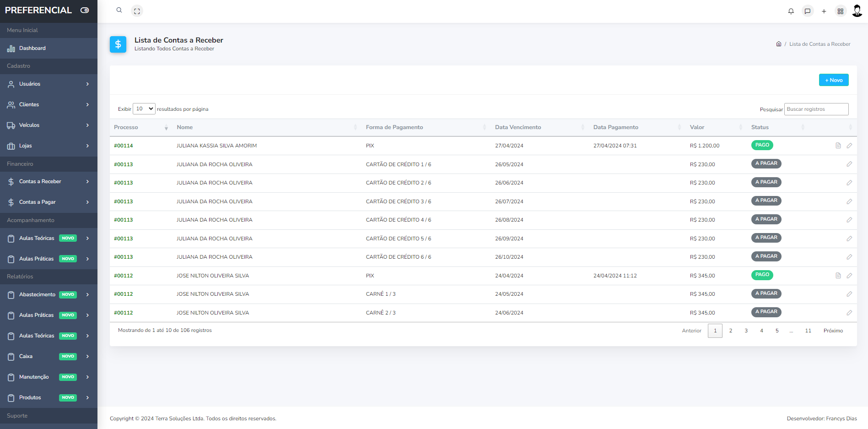This screenshot has width=868, height=429.
Task: Open Aulas Teóricas under Acompanhamento
Action: tap(49, 239)
